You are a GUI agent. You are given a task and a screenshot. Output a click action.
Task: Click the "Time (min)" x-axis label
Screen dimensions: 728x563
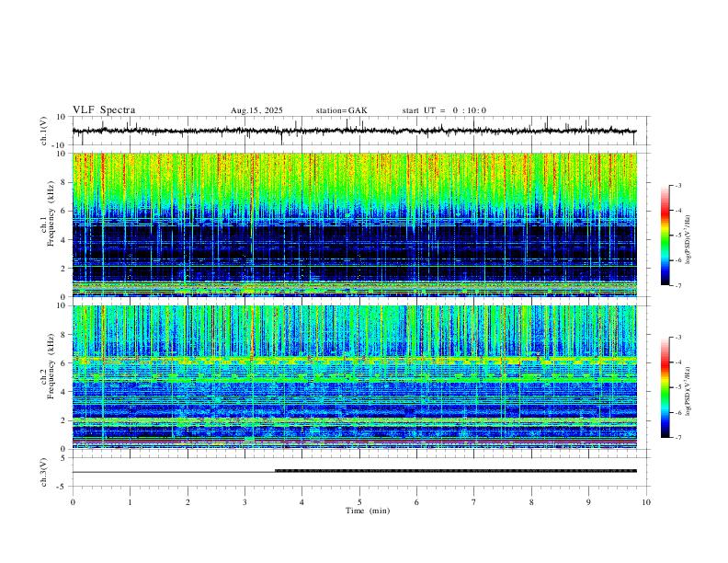[368, 511]
